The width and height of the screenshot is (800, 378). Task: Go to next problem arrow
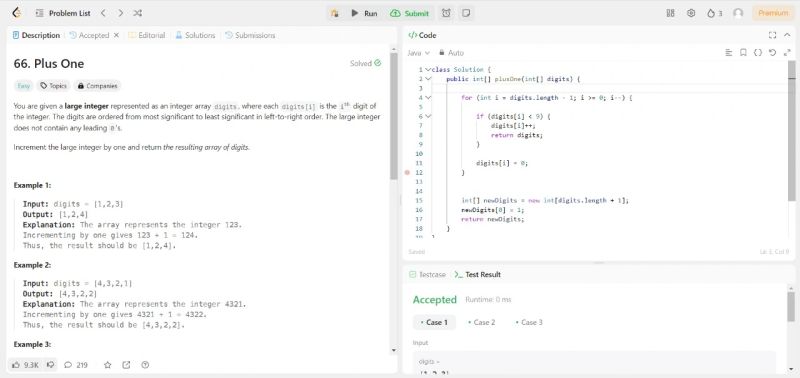120,13
